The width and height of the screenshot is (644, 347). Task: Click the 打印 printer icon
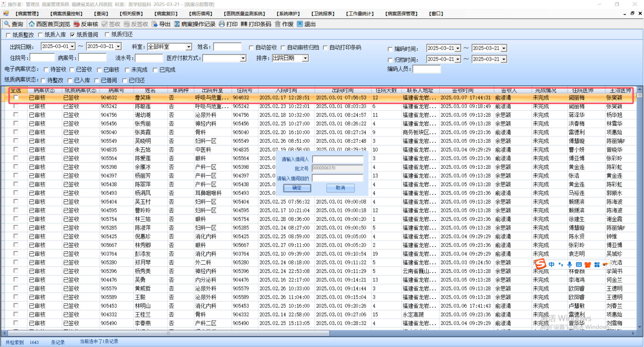tap(222, 24)
